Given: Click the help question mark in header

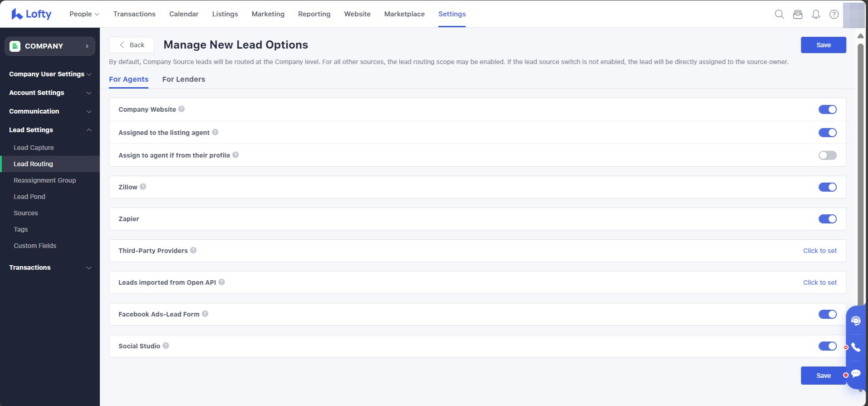Looking at the screenshot, I should pyautogui.click(x=834, y=14).
